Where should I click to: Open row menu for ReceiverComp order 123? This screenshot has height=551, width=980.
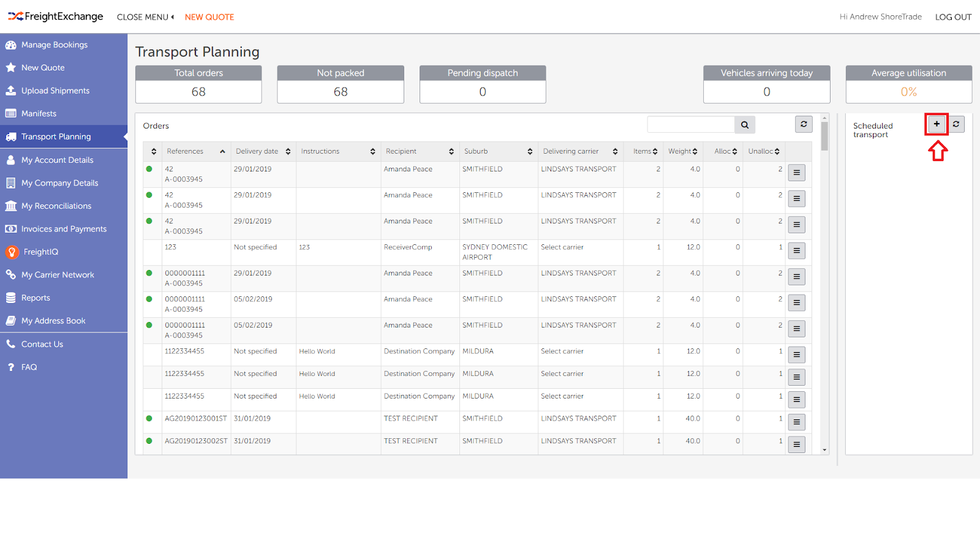[796, 250]
